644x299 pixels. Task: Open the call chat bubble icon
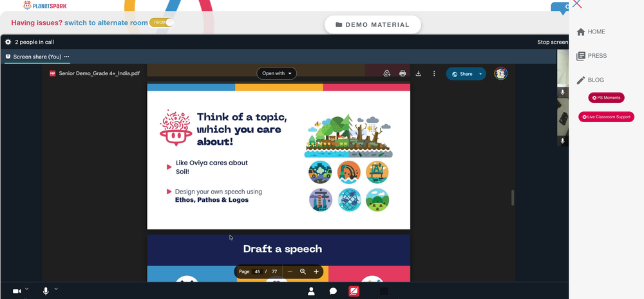pyautogui.click(x=333, y=291)
